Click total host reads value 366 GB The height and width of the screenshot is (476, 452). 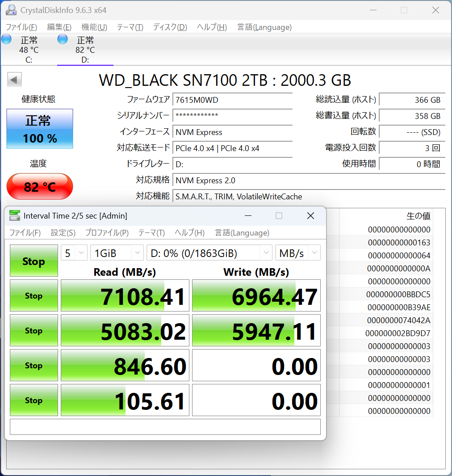coord(412,100)
